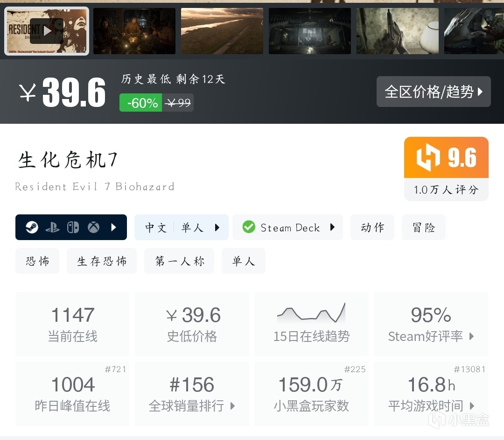Screen dimensions: 504x440
Task: Select the 动作 genre tag
Action: pos(372,227)
